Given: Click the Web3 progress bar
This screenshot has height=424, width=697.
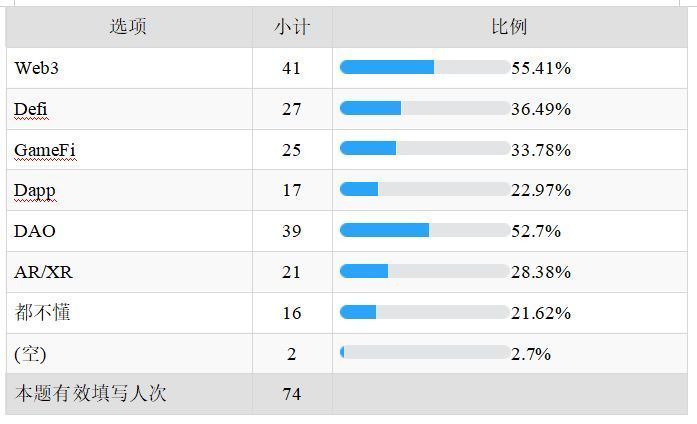Looking at the screenshot, I should (424, 68).
